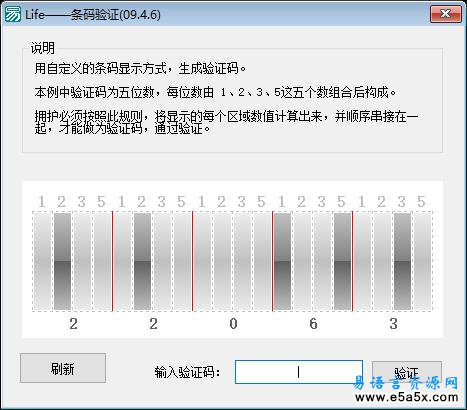Click the dark bar in the second barcode group
The height and width of the screenshot is (410, 467).
(x=142, y=262)
